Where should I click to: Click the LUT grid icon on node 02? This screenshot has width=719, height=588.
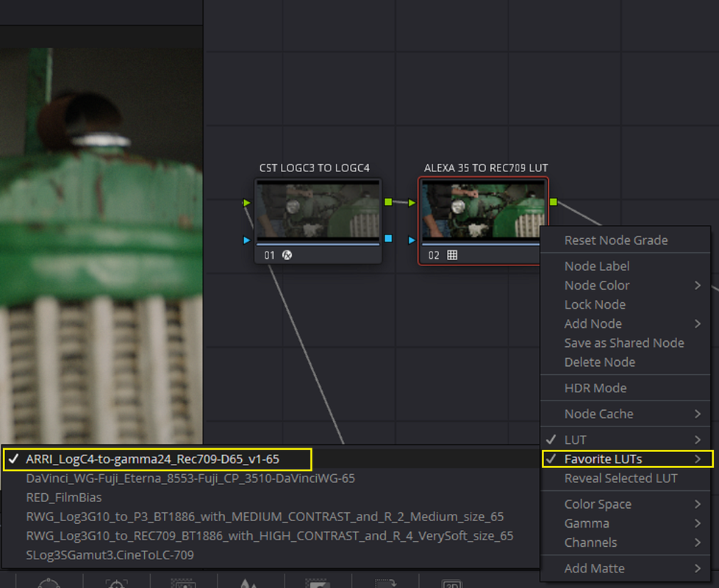click(x=452, y=255)
